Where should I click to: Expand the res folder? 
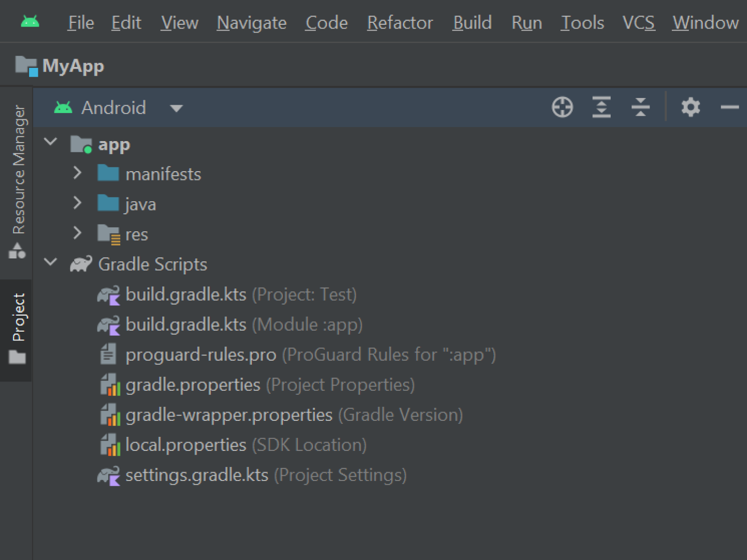[x=78, y=233]
